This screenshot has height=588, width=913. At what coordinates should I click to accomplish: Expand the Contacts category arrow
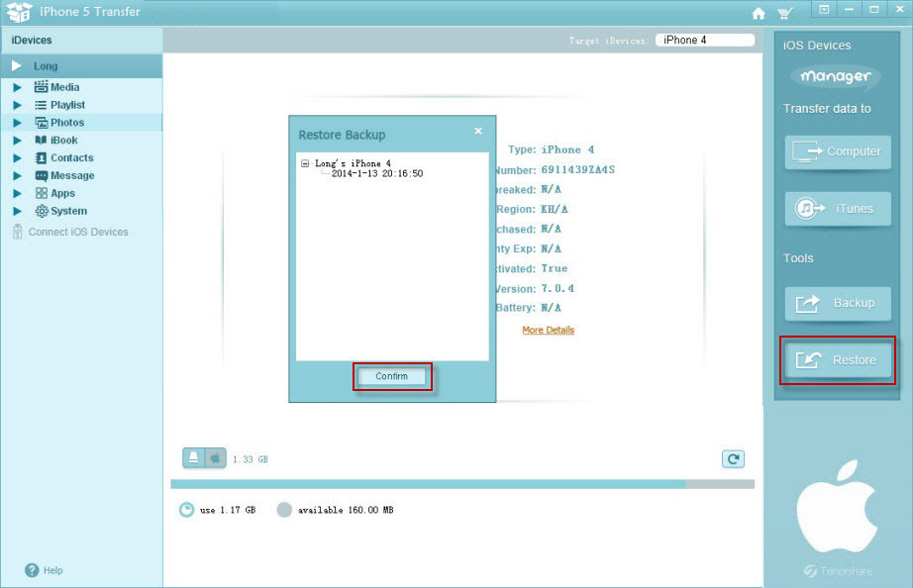pyautogui.click(x=18, y=157)
